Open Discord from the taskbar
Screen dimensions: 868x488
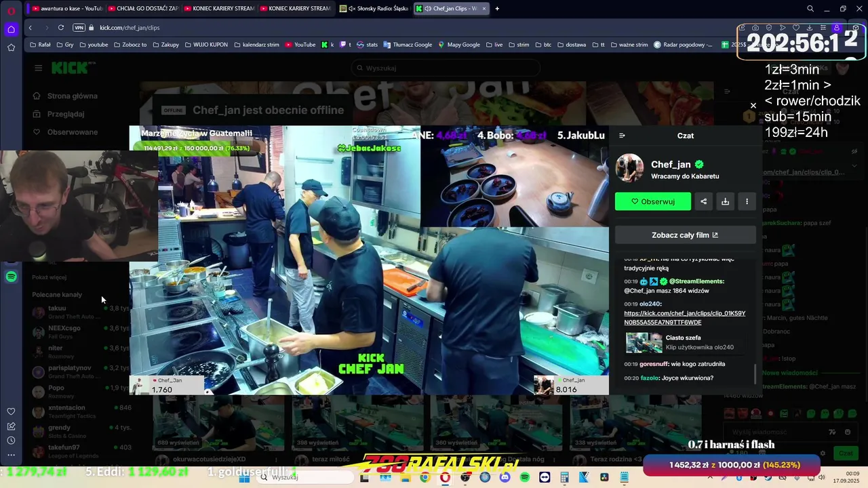click(x=505, y=477)
